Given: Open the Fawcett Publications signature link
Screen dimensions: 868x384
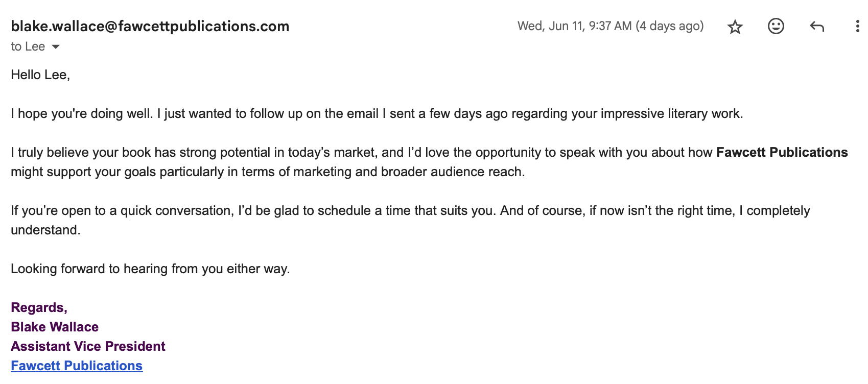Looking at the screenshot, I should pos(77,366).
